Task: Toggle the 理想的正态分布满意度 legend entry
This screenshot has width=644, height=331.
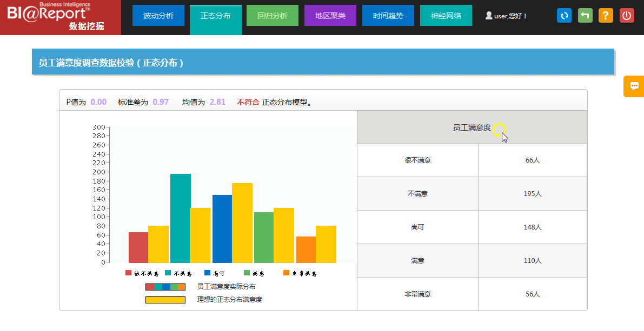Action: pyautogui.click(x=165, y=299)
